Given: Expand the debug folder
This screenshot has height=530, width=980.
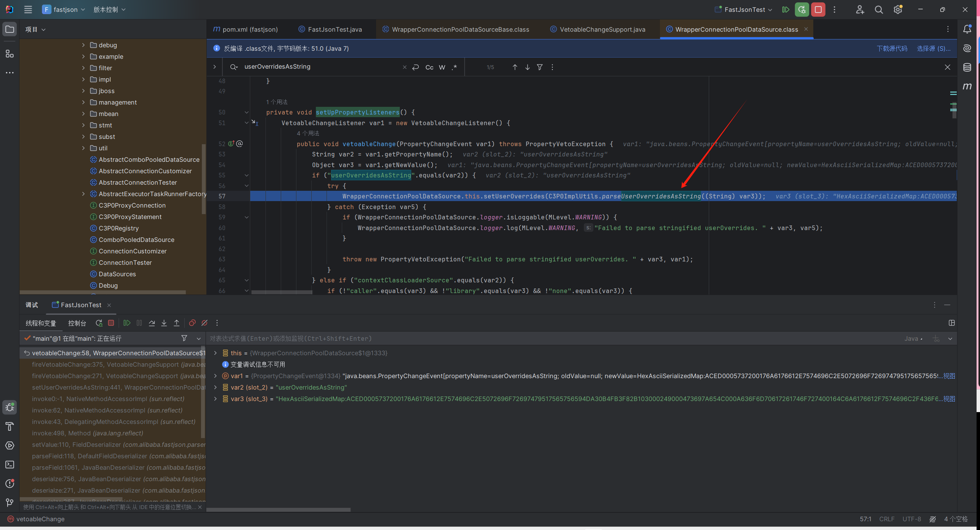Looking at the screenshot, I should 83,45.
